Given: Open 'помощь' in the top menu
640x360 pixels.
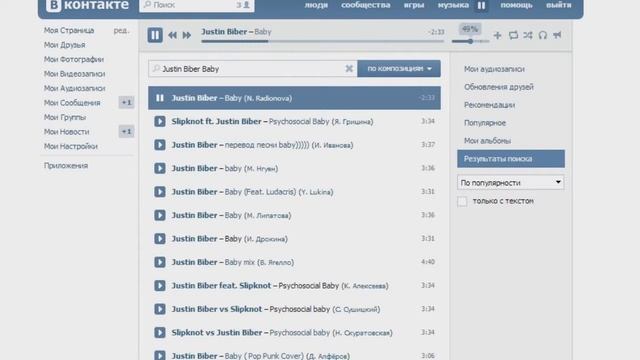Looking at the screenshot, I should click(516, 5).
